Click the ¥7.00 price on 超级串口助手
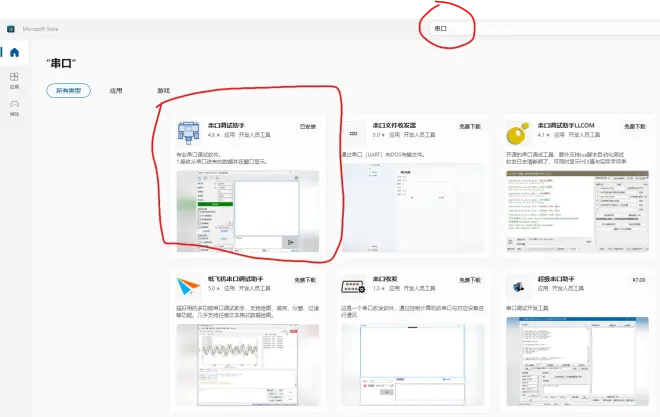 [x=639, y=280]
